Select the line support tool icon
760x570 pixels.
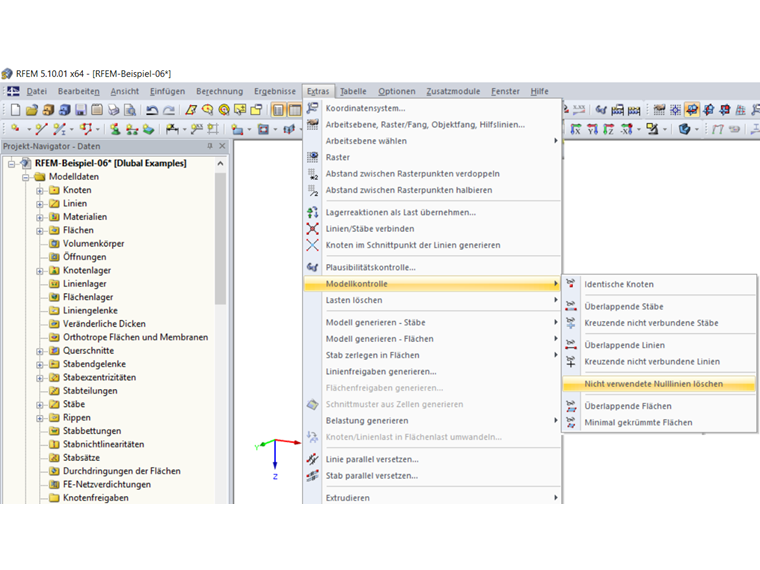(x=132, y=129)
